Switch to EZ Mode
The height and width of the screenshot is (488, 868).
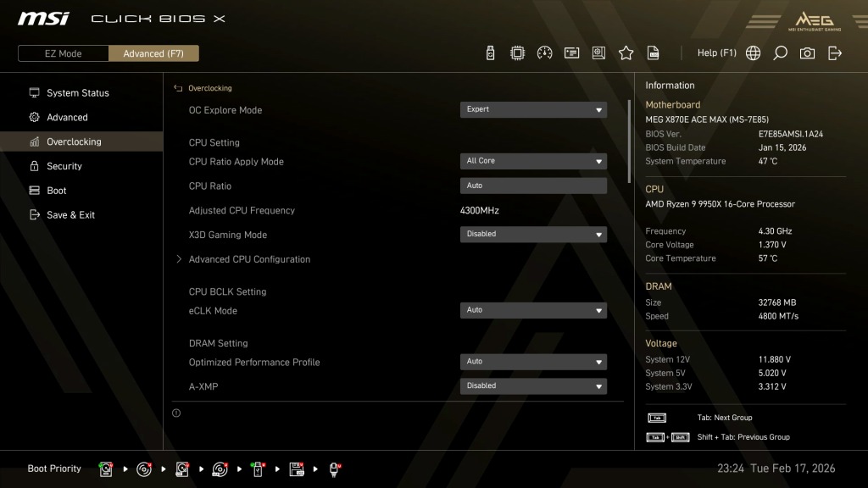point(63,53)
